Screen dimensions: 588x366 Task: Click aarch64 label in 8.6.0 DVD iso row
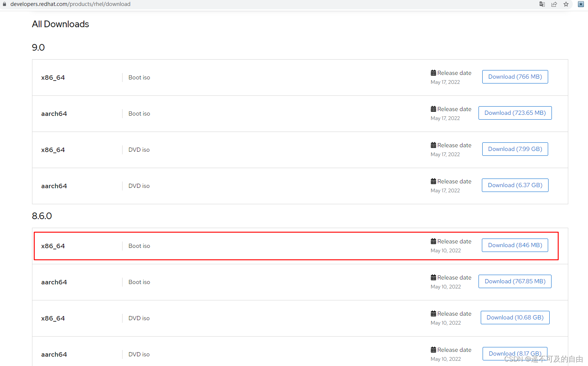point(54,354)
